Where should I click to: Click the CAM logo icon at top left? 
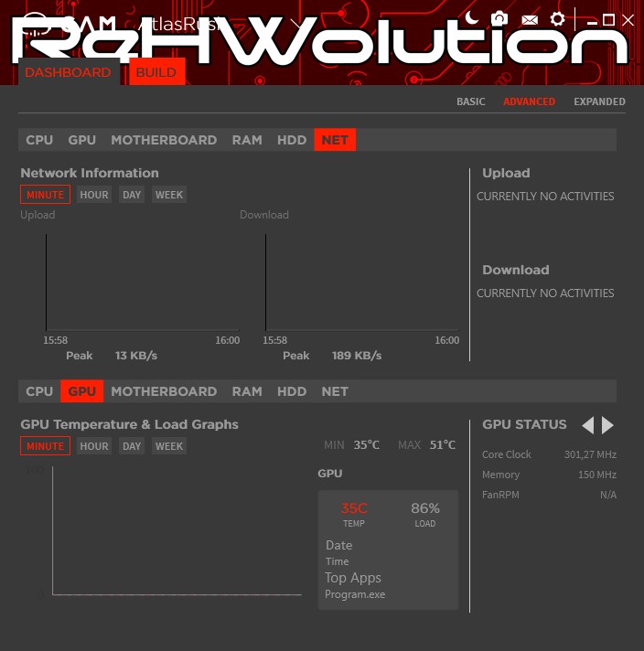pyautogui.click(x=33, y=22)
